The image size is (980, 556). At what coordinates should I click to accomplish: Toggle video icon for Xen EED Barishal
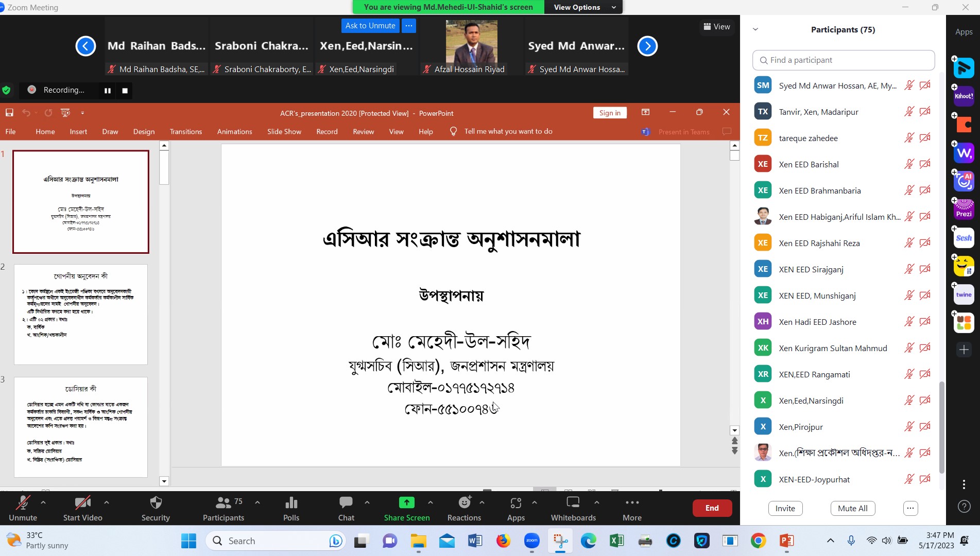925,164
